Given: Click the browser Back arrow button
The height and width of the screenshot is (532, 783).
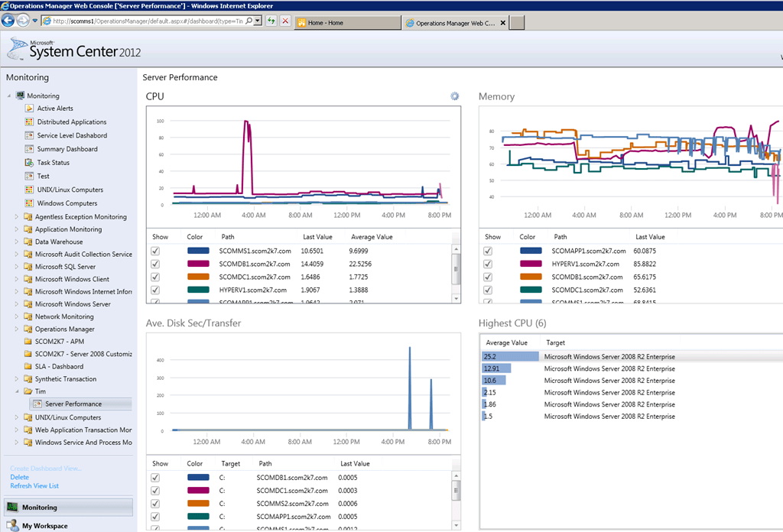Looking at the screenshot, I should tap(8, 21).
